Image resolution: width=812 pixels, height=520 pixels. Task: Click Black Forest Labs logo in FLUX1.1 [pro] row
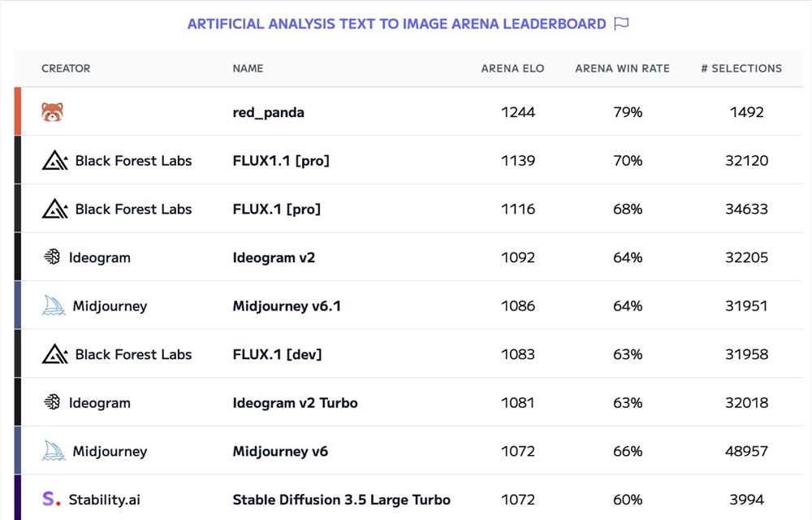[54, 160]
